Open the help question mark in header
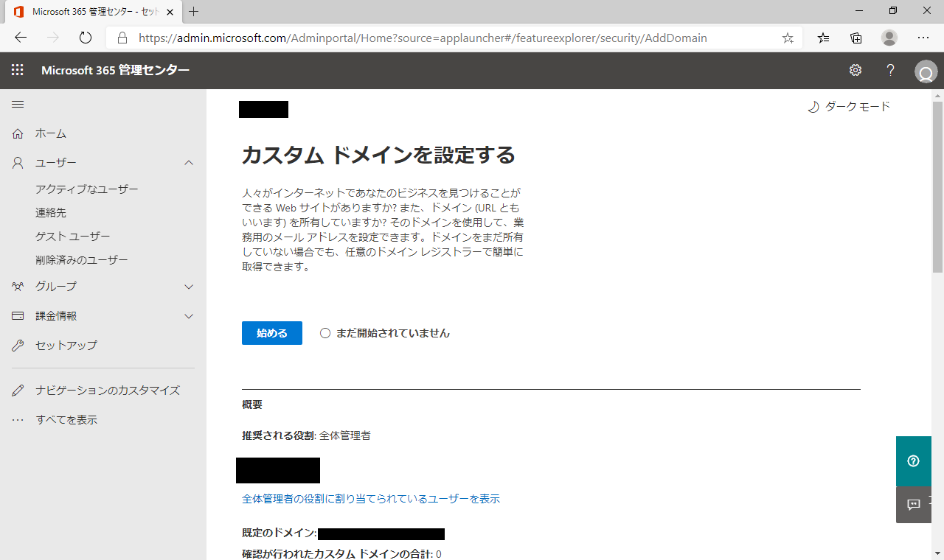Viewport: 944px width, 560px height. pyautogui.click(x=891, y=70)
